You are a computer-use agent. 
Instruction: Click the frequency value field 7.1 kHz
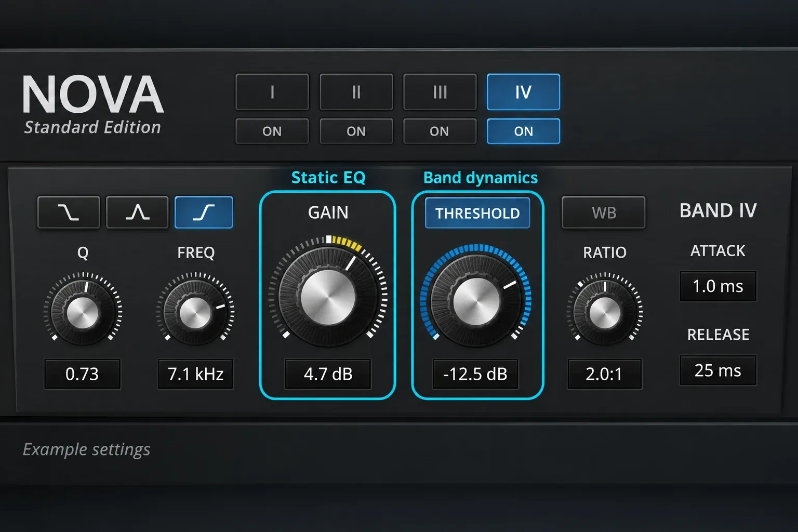(x=196, y=374)
